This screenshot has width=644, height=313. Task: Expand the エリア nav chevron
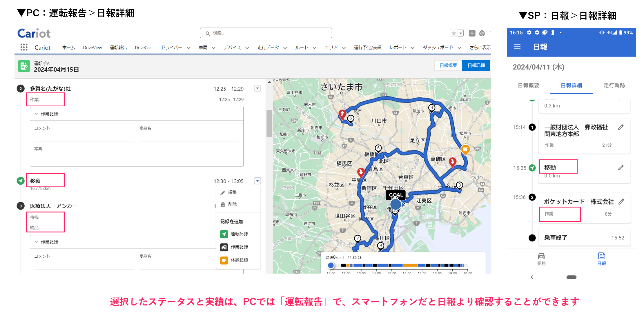(344, 48)
